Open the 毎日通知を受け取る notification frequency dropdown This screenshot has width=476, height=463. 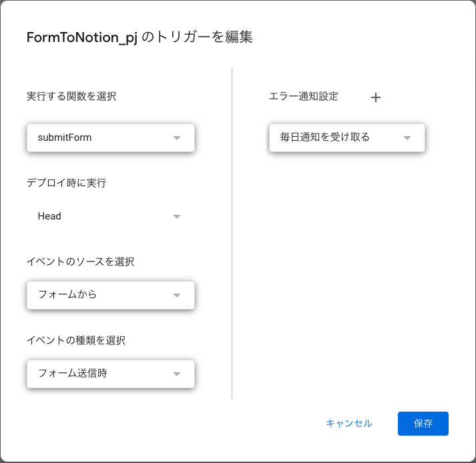(347, 137)
